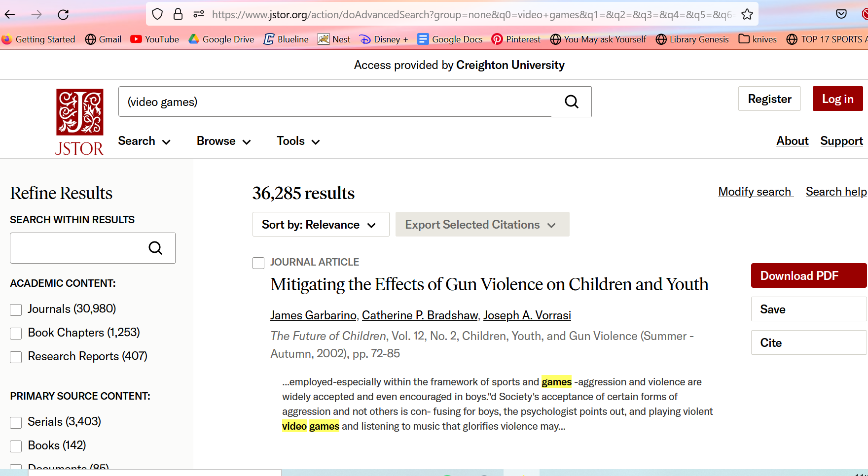Screen dimensions: 868x476
Task: Reload the page with the refresh icon
Action: point(63,14)
